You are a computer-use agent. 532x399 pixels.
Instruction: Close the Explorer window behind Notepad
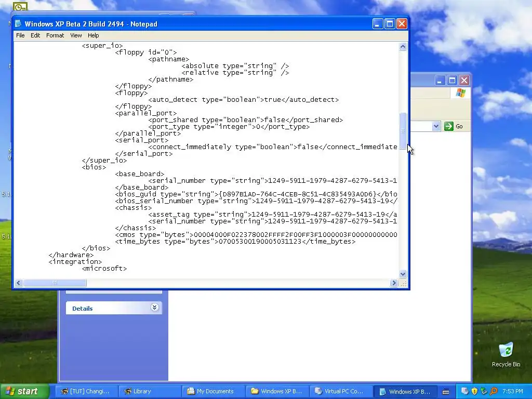pyautogui.click(x=464, y=81)
